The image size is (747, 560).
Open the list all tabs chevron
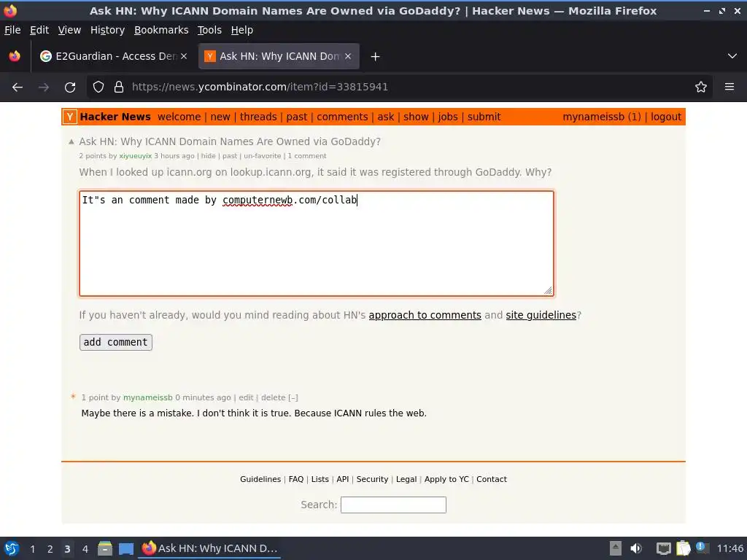tap(732, 56)
